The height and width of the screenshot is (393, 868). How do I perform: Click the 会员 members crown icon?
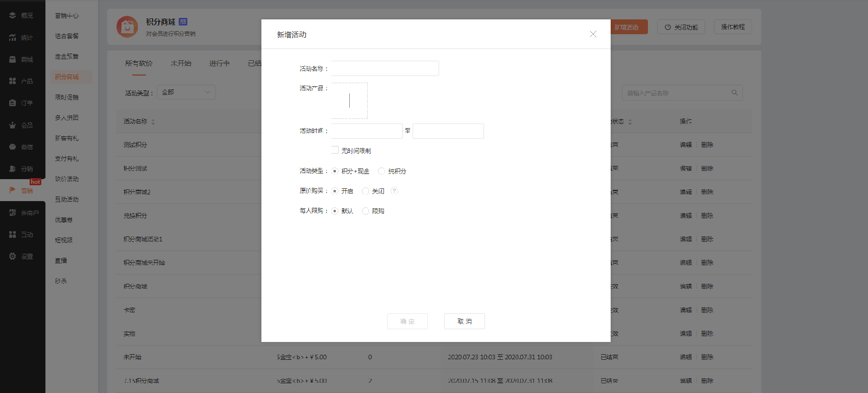(x=12, y=125)
